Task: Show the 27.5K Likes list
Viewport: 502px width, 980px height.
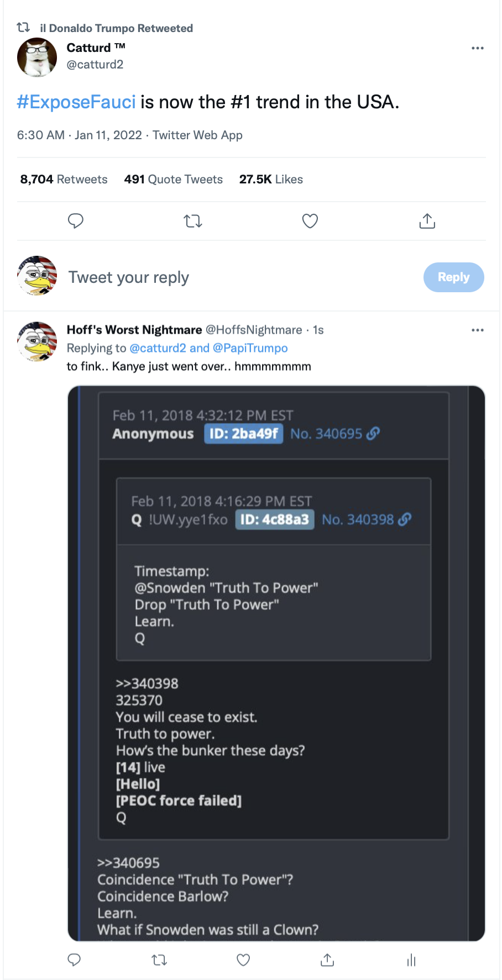Action: (x=271, y=180)
